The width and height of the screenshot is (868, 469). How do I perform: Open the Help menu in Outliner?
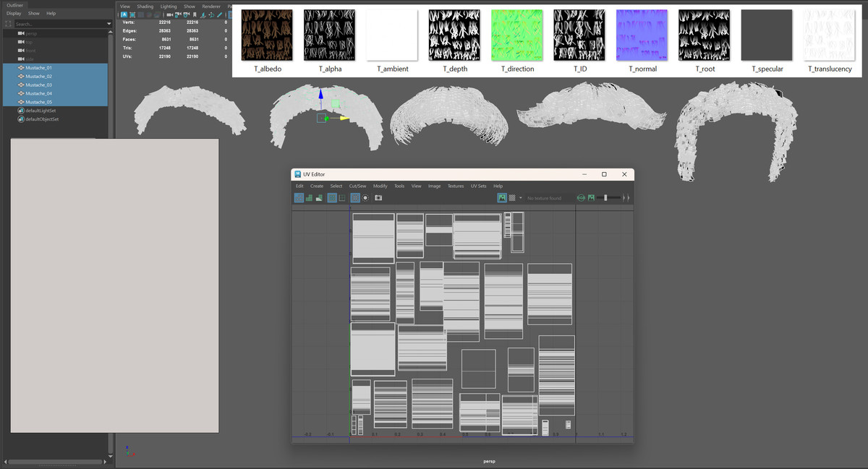click(51, 14)
